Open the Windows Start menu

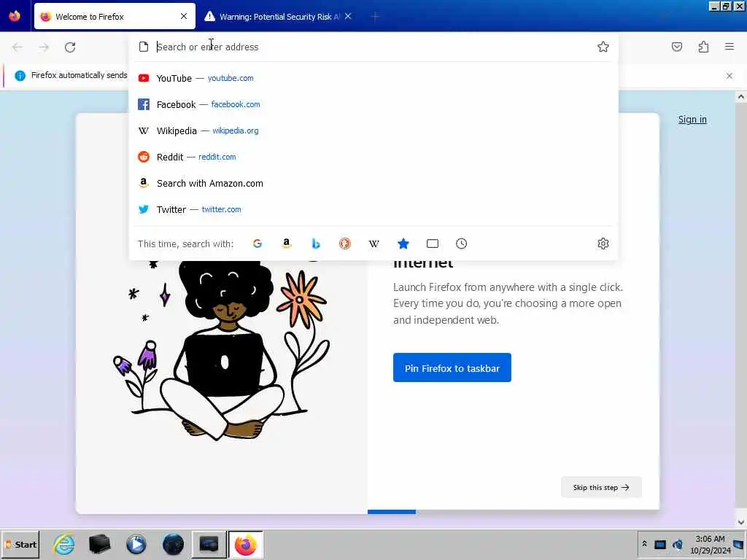(20, 544)
